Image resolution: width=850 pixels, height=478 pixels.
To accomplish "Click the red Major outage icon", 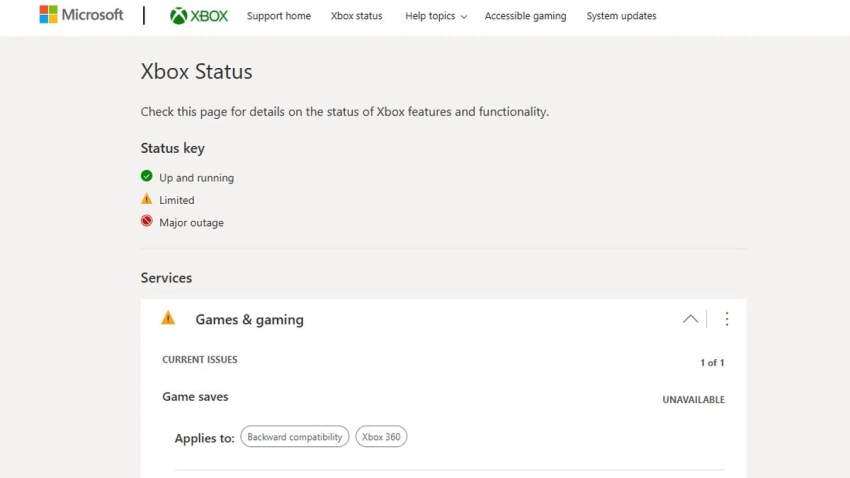I will coord(147,222).
